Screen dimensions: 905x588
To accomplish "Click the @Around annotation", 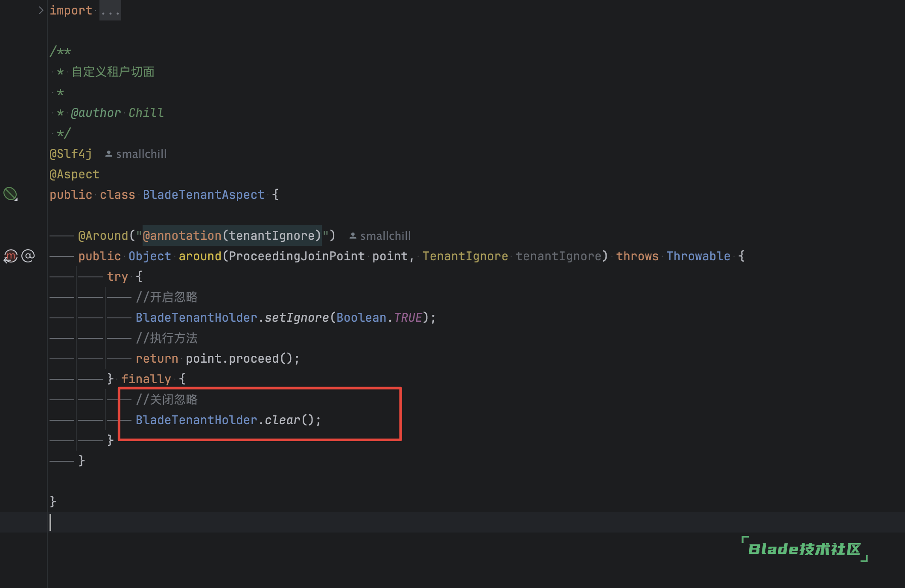I will (x=103, y=236).
